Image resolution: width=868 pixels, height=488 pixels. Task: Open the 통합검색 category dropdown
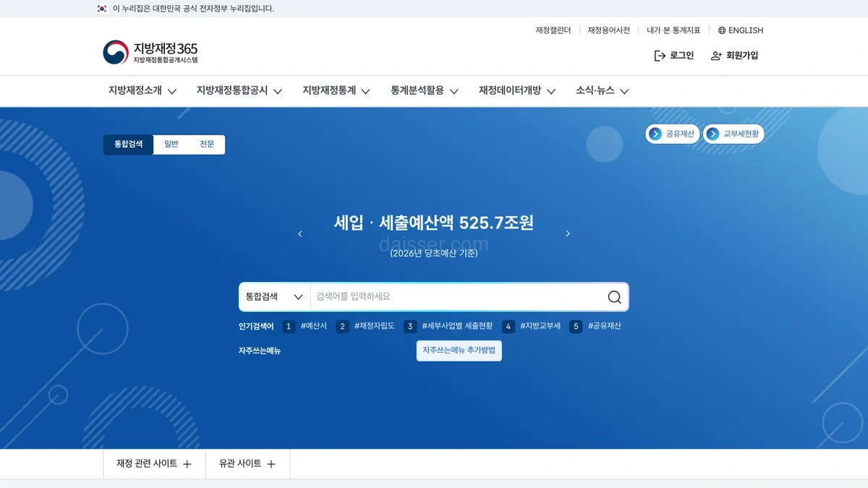pos(275,297)
